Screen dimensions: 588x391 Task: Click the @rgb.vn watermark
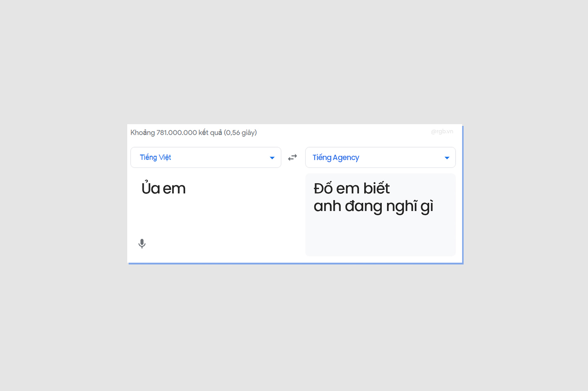(442, 132)
